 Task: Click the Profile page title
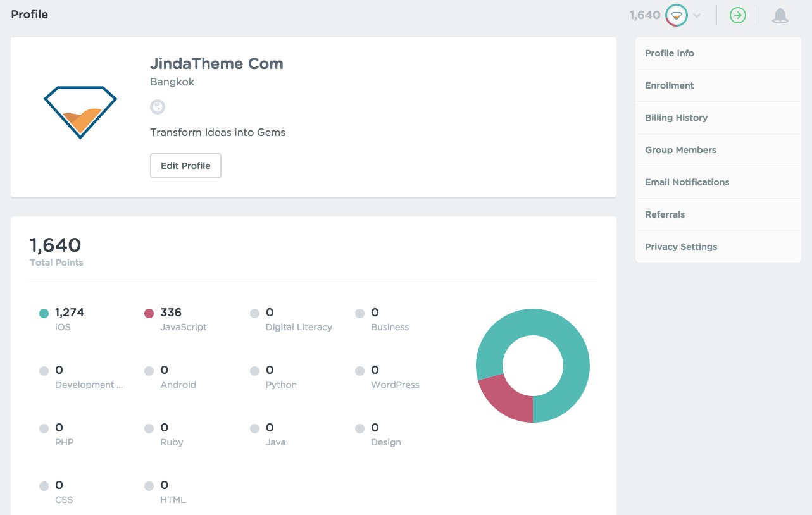(30, 15)
